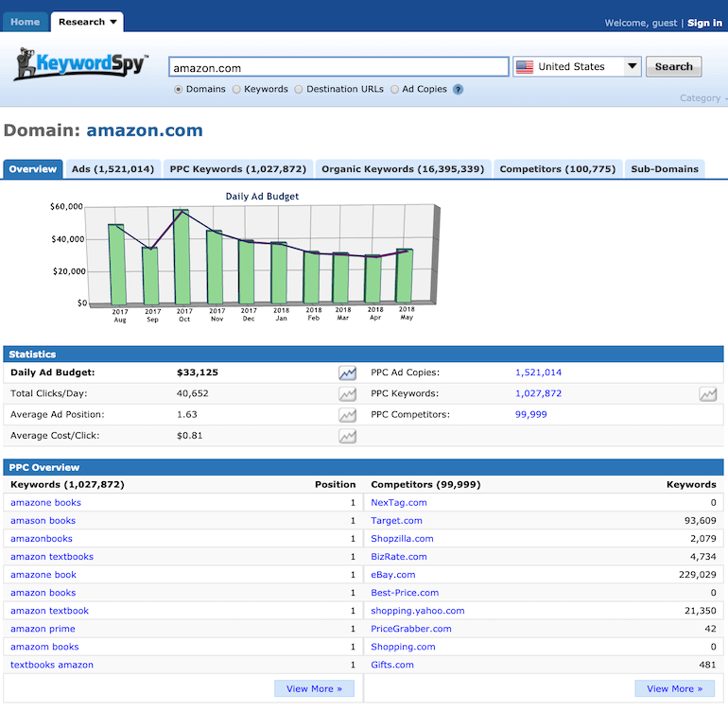Open keyword 'amazon books'
Image resolution: width=728 pixels, height=711 pixels.
coord(43,593)
